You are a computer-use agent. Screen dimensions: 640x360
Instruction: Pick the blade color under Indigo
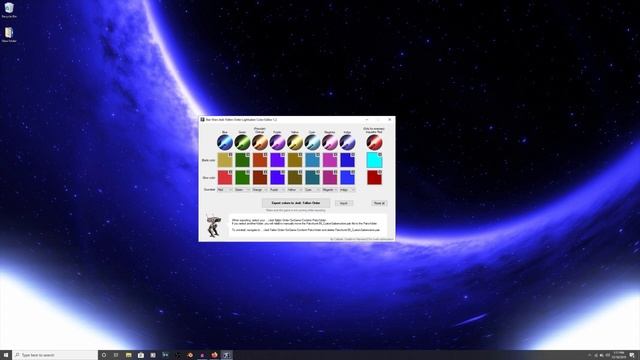click(347, 160)
